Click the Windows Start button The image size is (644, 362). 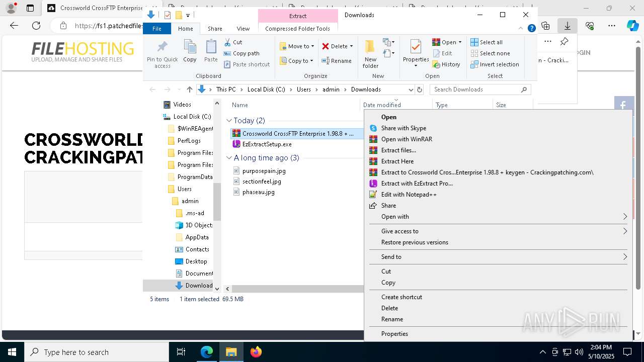point(12,352)
